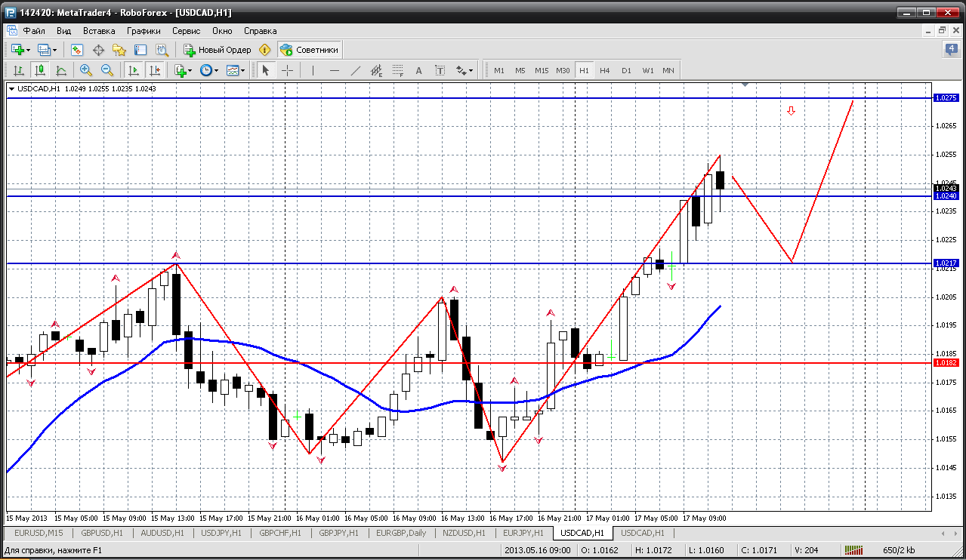Set timeframe to MN
966x560 pixels.
[x=668, y=70]
